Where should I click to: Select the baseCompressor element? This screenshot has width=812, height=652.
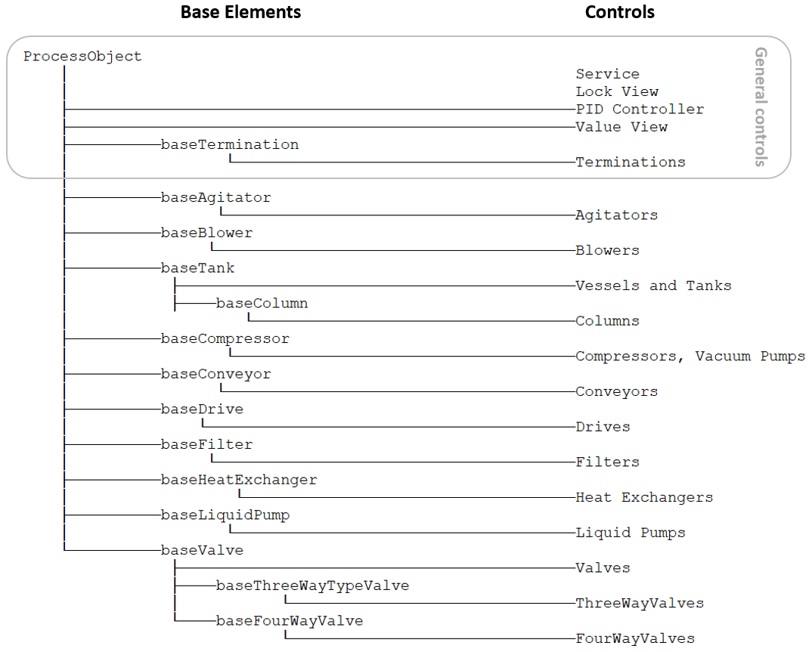tap(225, 338)
